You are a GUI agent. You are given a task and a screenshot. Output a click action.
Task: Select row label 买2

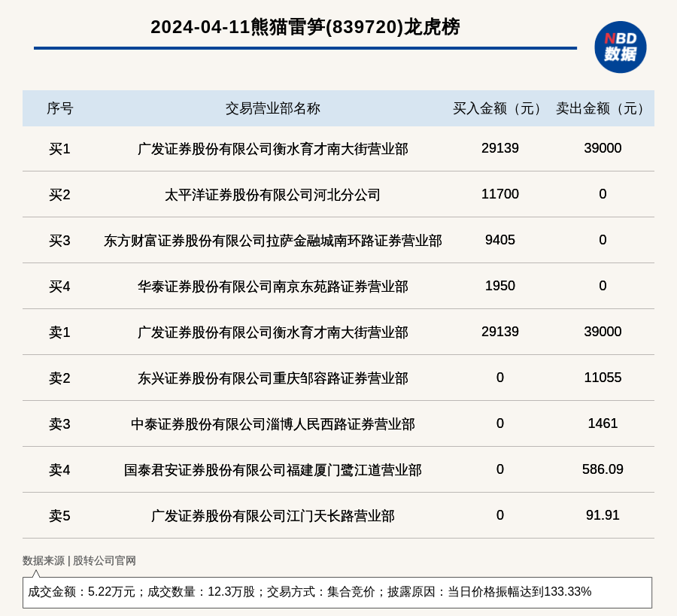pyautogui.click(x=59, y=195)
